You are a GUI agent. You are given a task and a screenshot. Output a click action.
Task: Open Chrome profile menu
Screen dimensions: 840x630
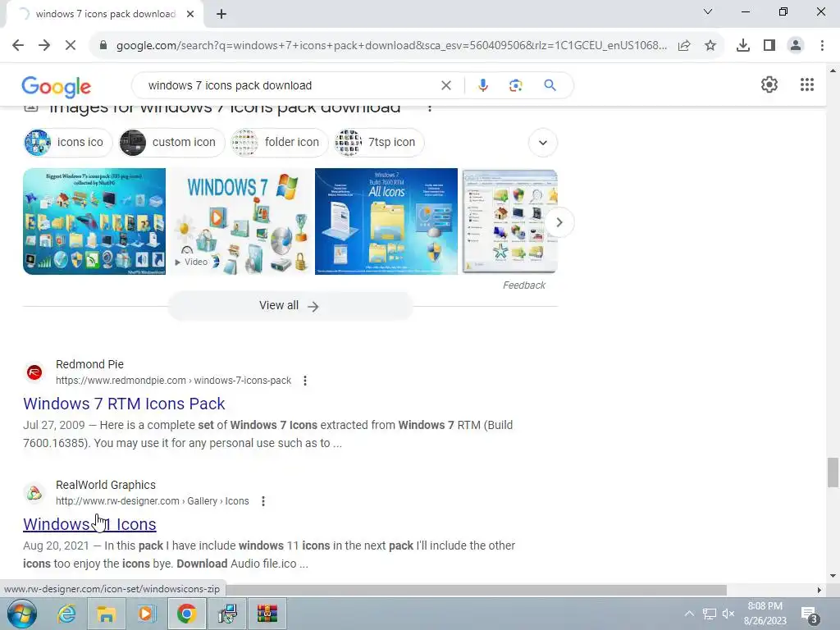click(x=796, y=46)
